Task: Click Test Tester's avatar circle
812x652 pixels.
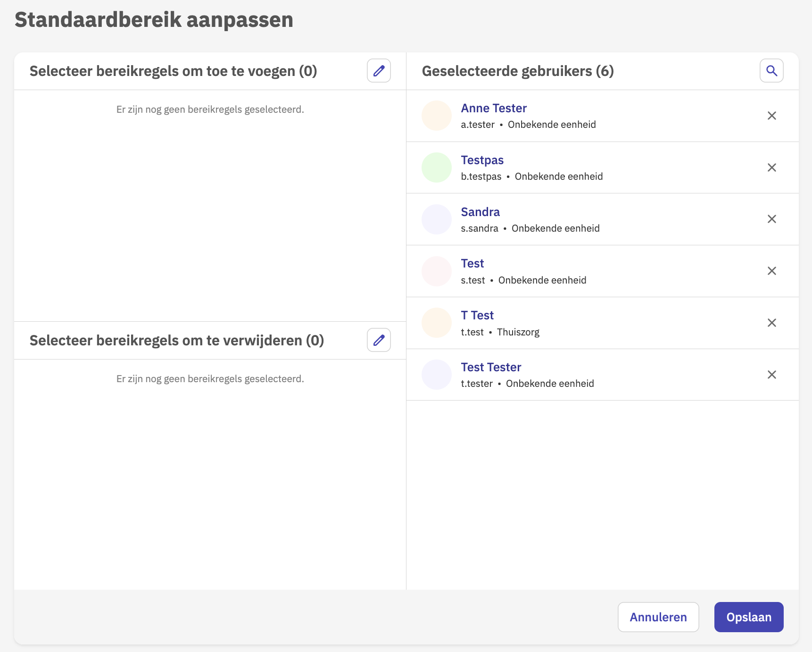Action: click(437, 375)
